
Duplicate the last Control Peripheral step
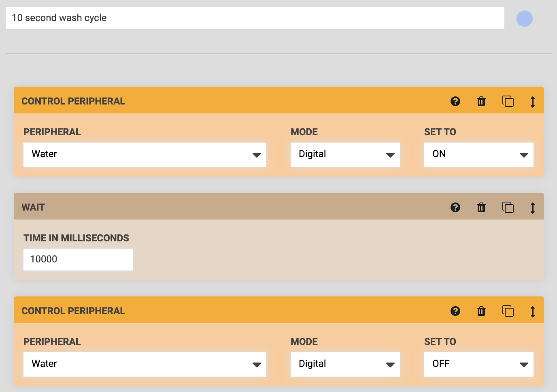(x=508, y=311)
